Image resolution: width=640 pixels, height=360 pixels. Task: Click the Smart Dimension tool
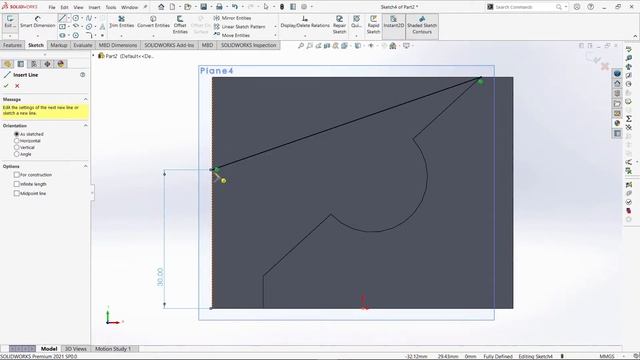[x=38, y=22]
